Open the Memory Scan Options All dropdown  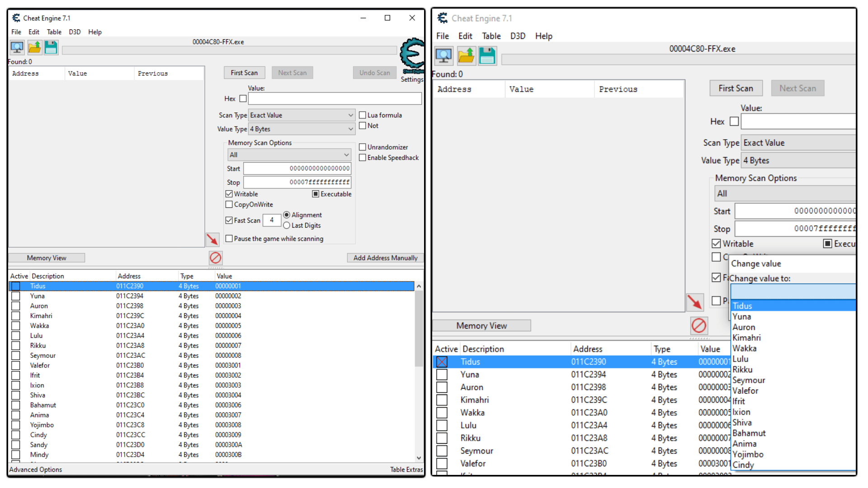coord(289,155)
